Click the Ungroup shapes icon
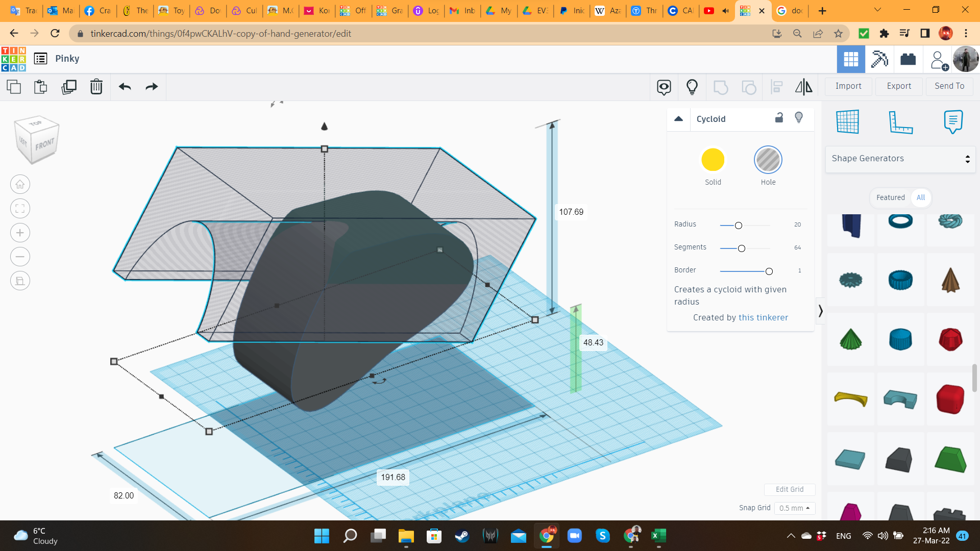Image resolution: width=980 pixels, height=551 pixels. (749, 87)
